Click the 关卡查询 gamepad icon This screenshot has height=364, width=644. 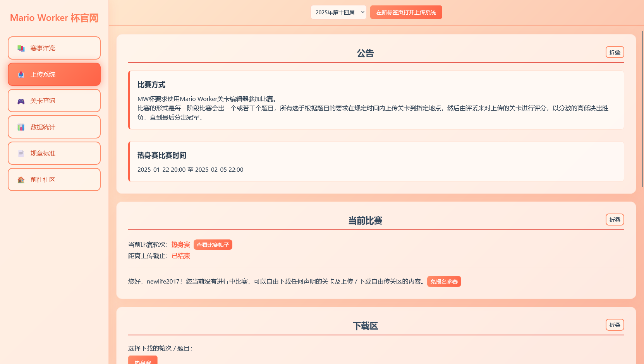pos(21,101)
